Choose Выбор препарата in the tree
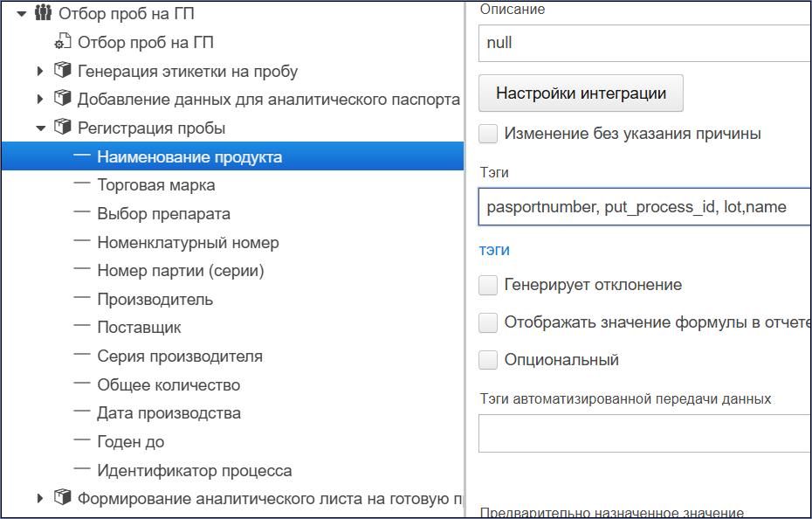The width and height of the screenshot is (812, 519). click(163, 213)
